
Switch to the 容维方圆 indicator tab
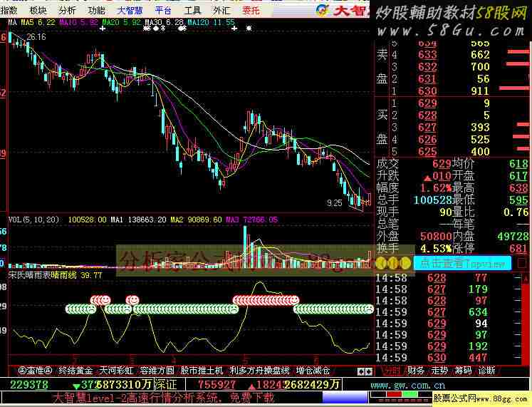point(157,371)
